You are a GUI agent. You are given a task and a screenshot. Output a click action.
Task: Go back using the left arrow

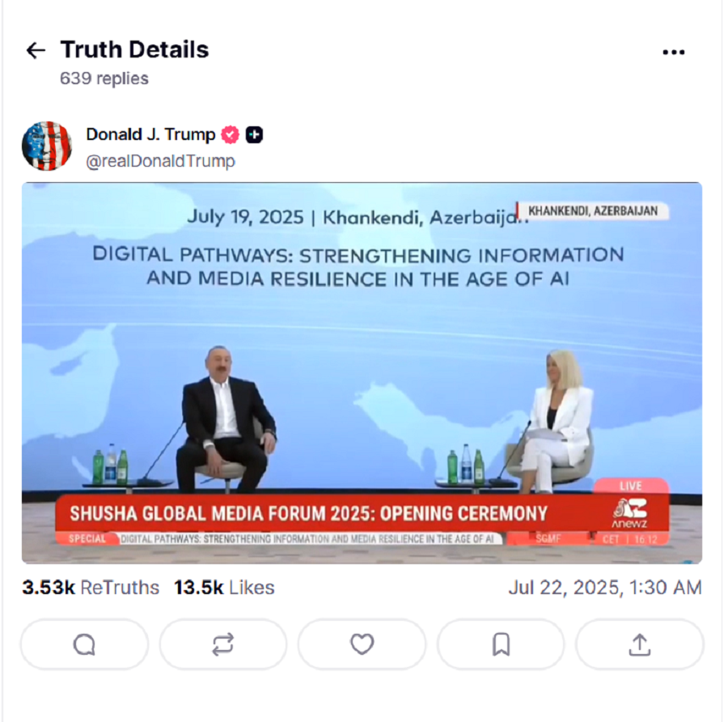coord(36,50)
